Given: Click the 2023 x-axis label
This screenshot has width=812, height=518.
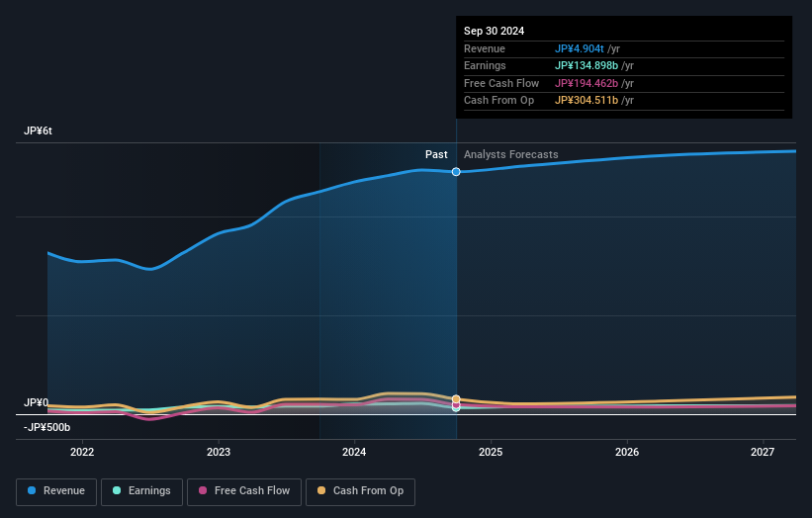Looking at the screenshot, I should pyautogui.click(x=219, y=452).
